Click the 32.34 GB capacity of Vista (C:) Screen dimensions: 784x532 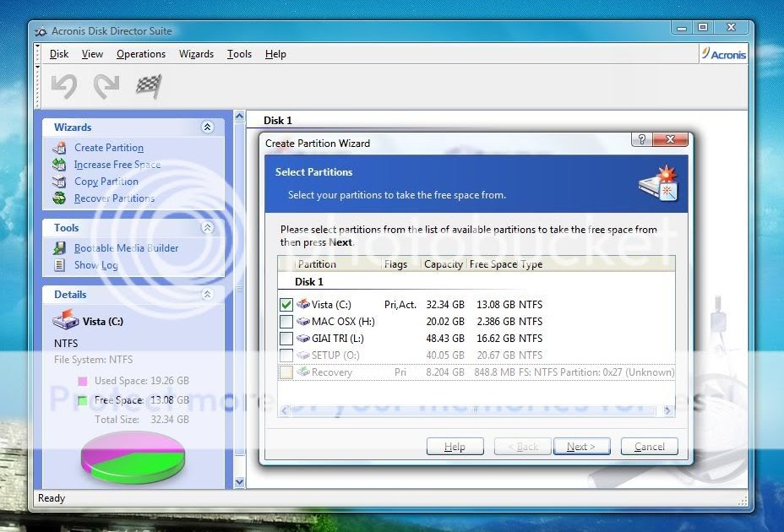click(x=445, y=305)
